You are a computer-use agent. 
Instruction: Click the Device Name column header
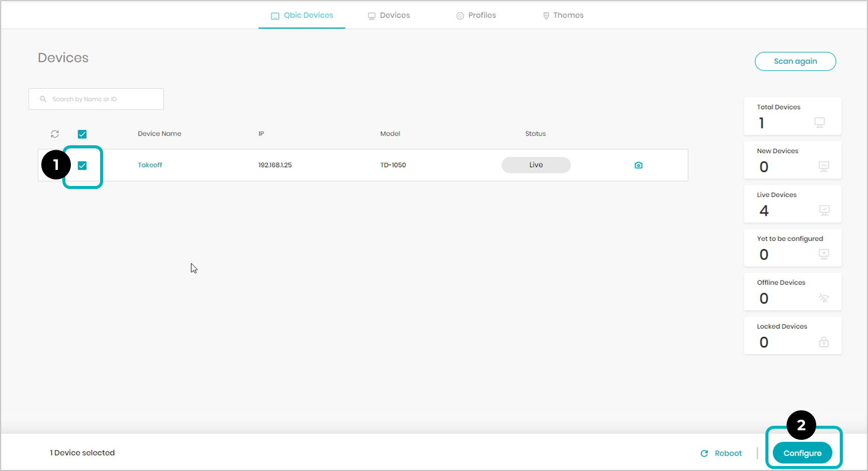[159, 134]
